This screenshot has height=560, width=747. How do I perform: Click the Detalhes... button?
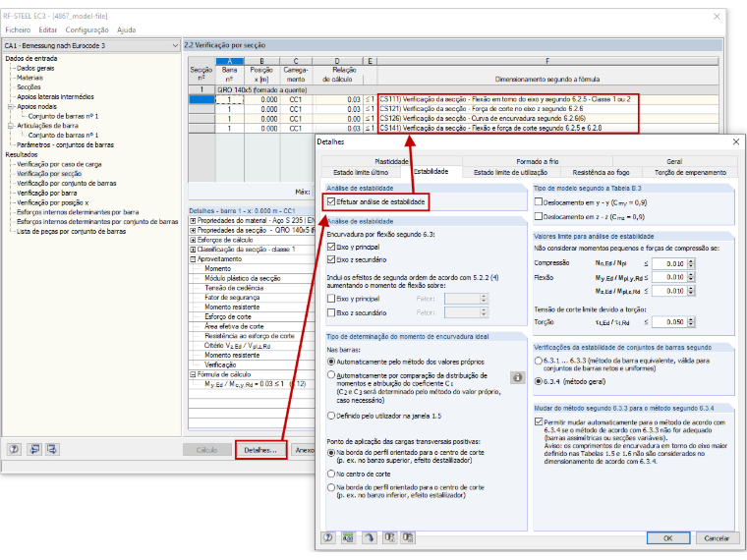[260, 450]
